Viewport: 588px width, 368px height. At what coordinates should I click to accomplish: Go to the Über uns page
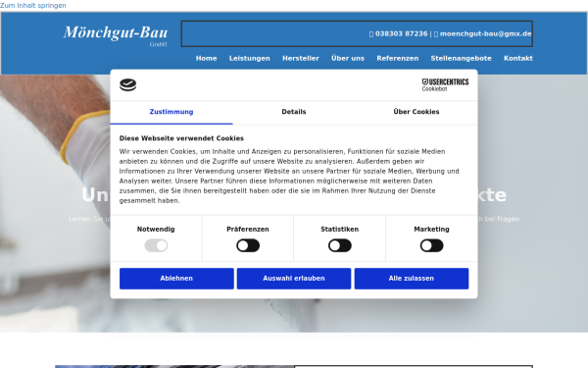click(x=348, y=58)
